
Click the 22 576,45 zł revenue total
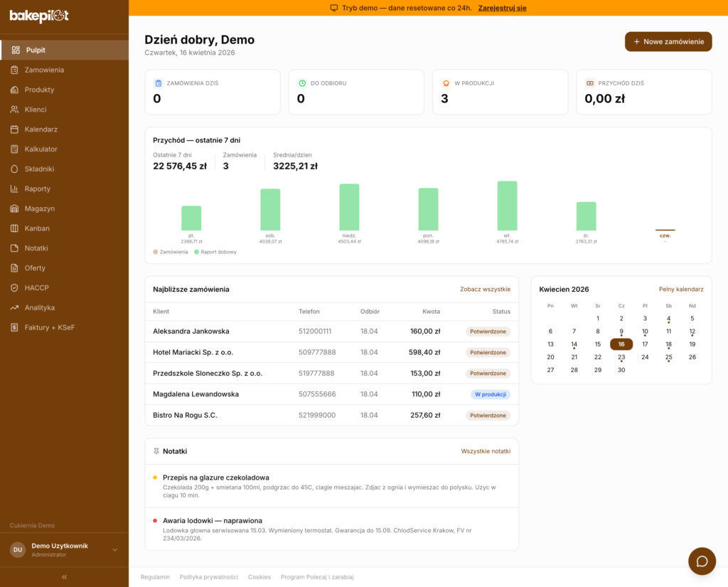(x=180, y=166)
